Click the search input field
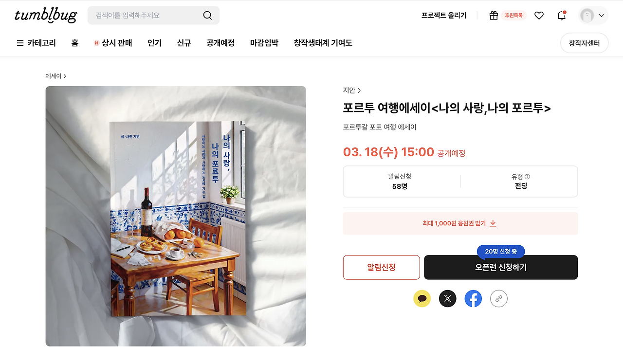 [146, 16]
